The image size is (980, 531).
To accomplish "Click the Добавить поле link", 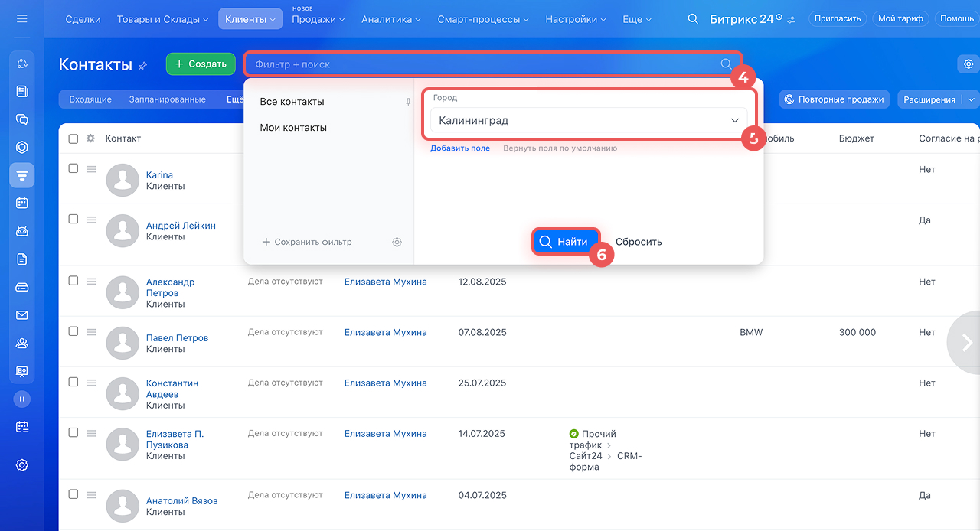I will pyautogui.click(x=459, y=148).
